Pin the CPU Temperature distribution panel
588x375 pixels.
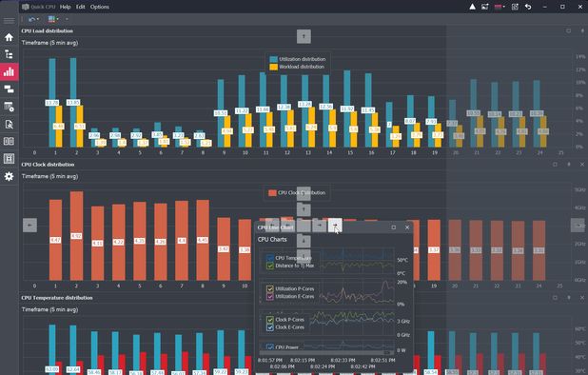click(x=569, y=298)
